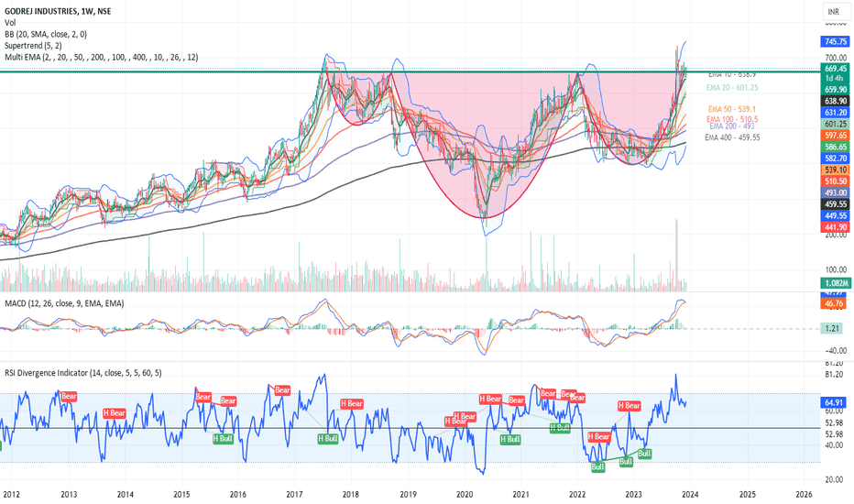Click the EMA 200 - 493 chart label

point(732,126)
